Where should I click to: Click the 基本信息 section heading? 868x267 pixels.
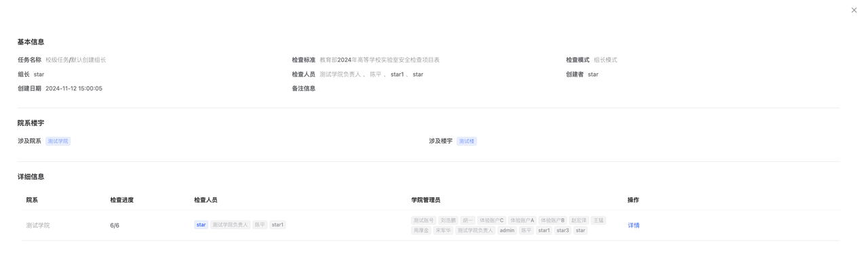31,42
